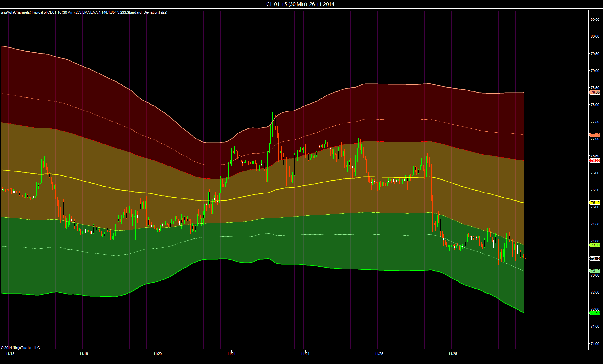Select the 11/20 date on time axis
The image size is (603, 364).
click(158, 354)
